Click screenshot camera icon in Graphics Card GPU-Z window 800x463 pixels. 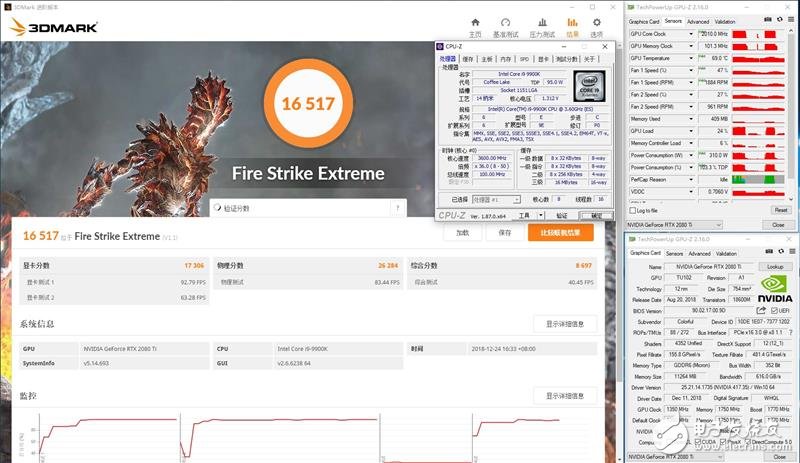tap(769, 251)
